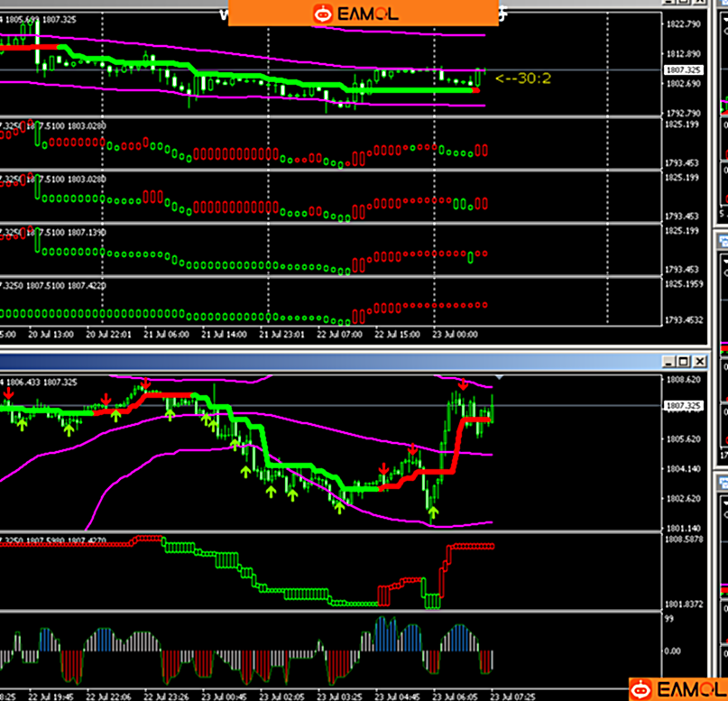Click the EAMOL watermark at bottom right

click(679, 689)
